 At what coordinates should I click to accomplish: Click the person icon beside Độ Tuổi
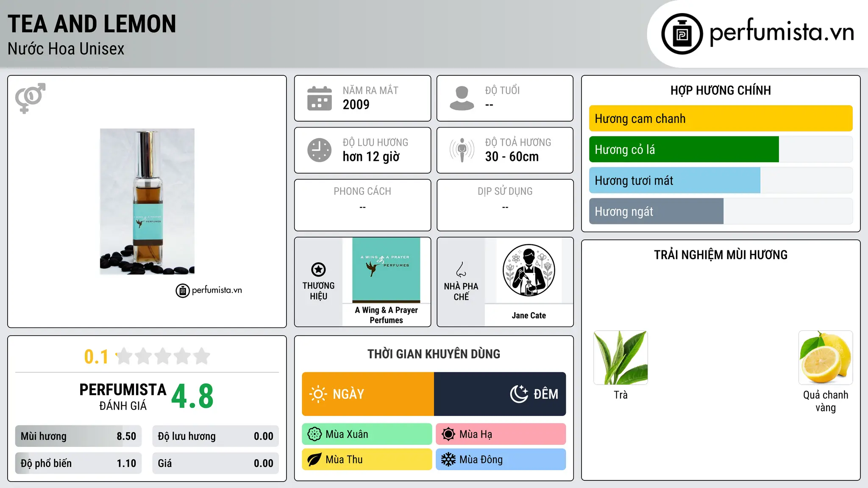click(462, 98)
